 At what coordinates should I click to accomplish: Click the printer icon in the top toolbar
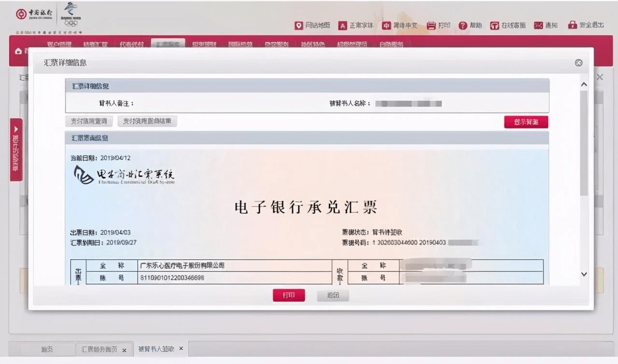[x=431, y=26]
